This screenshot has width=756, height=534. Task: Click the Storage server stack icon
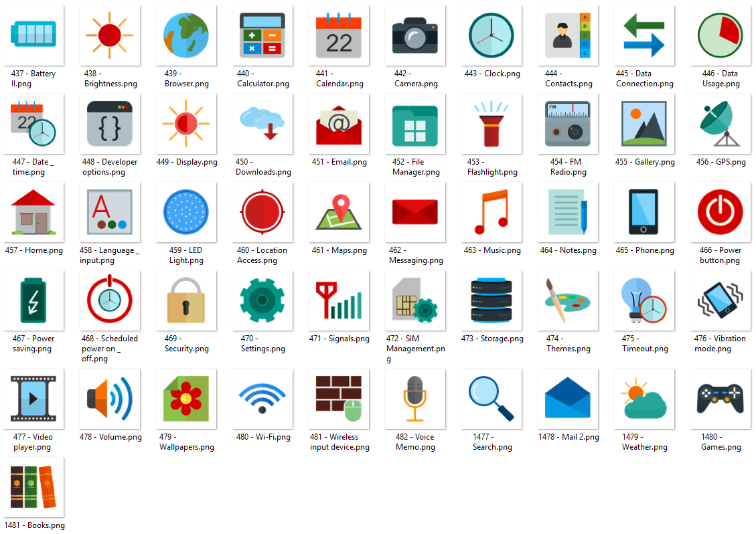[492, 300]
